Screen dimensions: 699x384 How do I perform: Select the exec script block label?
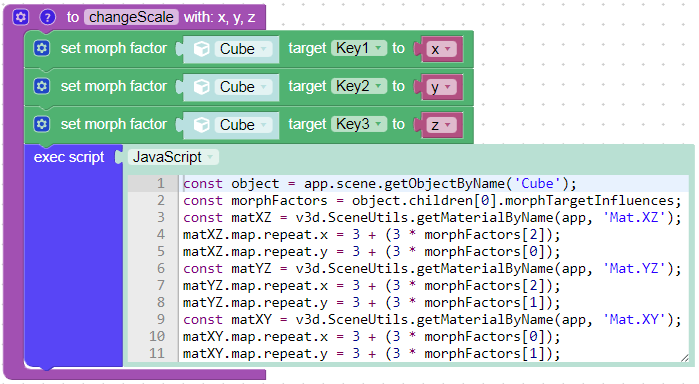pyautogui.click(x=69, y=157)
